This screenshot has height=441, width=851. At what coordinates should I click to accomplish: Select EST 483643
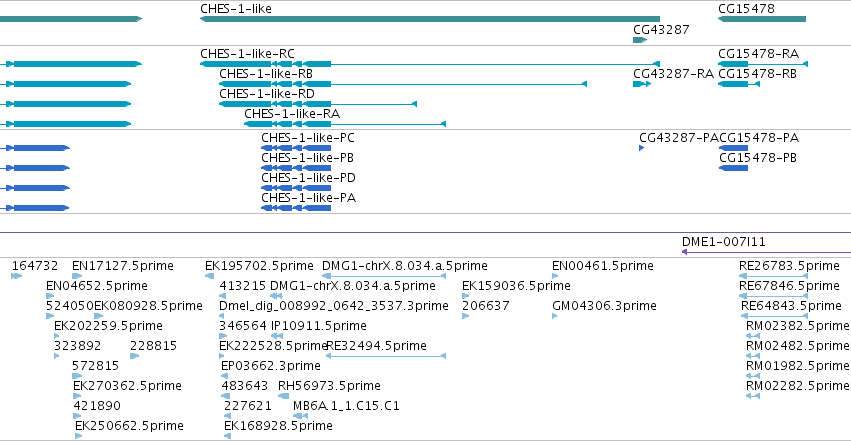click(225, 397)
